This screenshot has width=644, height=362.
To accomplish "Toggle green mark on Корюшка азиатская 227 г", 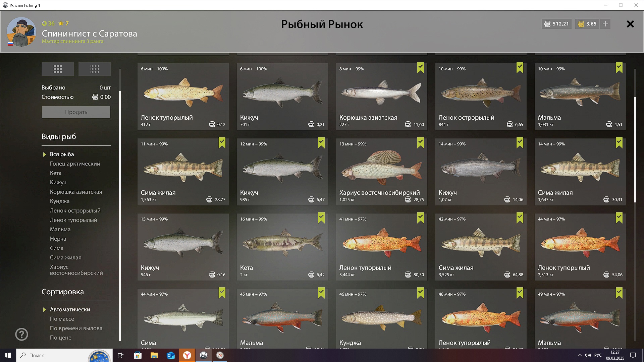I will click(420, 68).
